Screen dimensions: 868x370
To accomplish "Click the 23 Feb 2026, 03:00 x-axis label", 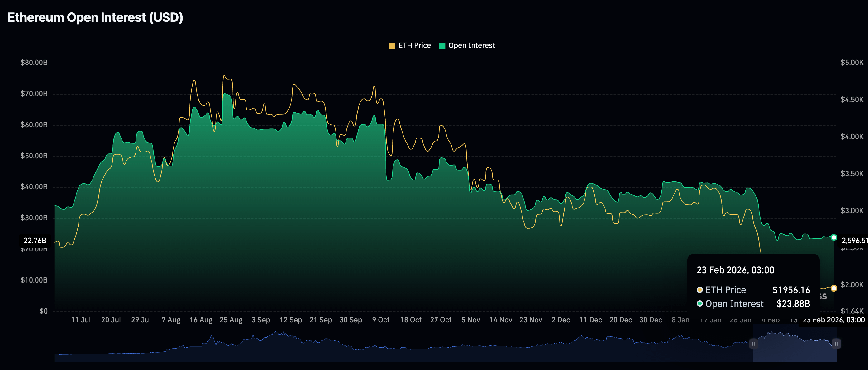I will tap(834, 320).
